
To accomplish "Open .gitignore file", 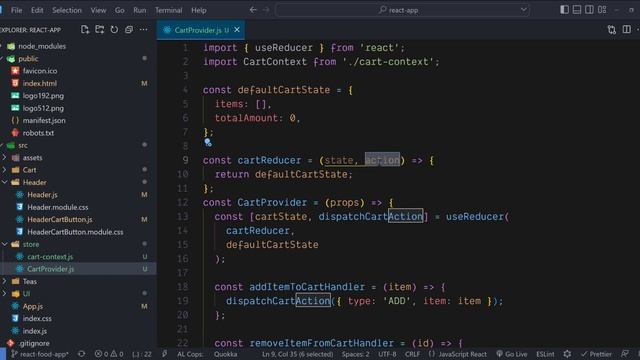I will [34, 343].
